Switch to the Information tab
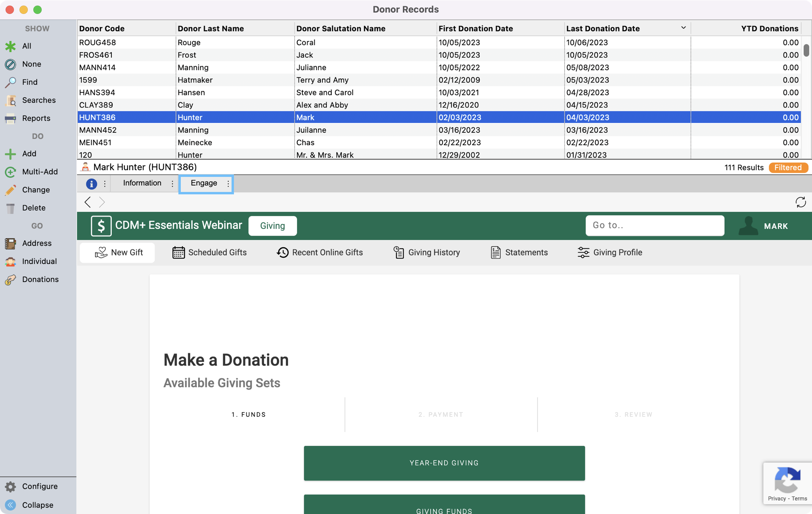This screenshot has height=514, width=812. (x=142, y=183)
